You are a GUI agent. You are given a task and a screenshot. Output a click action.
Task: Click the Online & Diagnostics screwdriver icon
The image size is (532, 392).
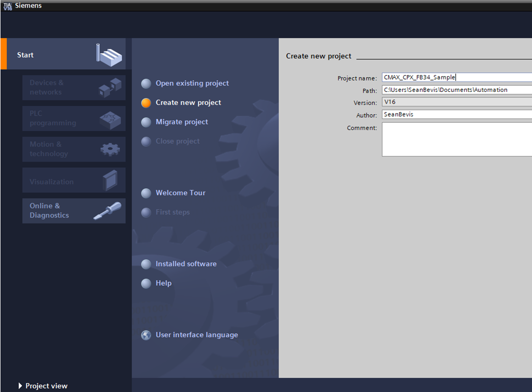108,211
